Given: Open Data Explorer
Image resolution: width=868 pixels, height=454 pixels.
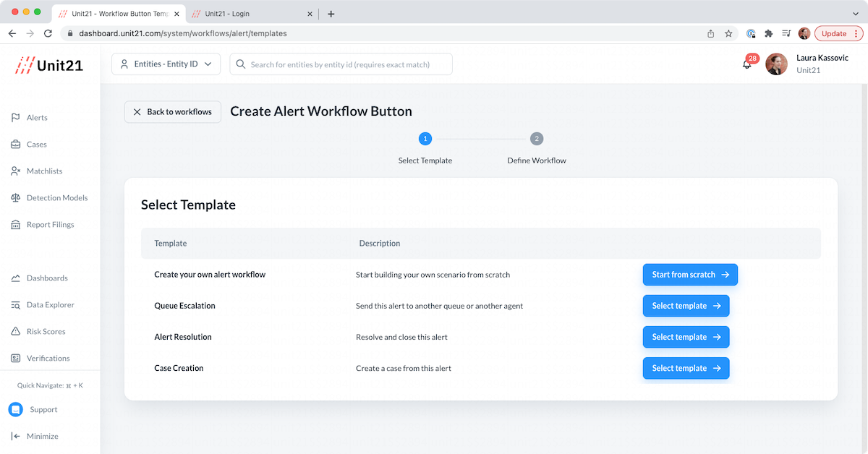Looking at the screenshot, I should [x=50, y=305].
